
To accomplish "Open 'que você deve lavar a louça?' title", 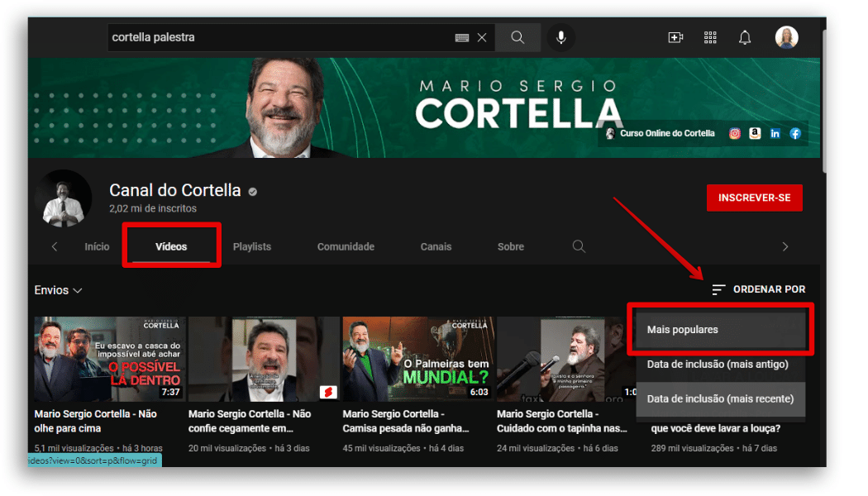I will click(716, 428).
